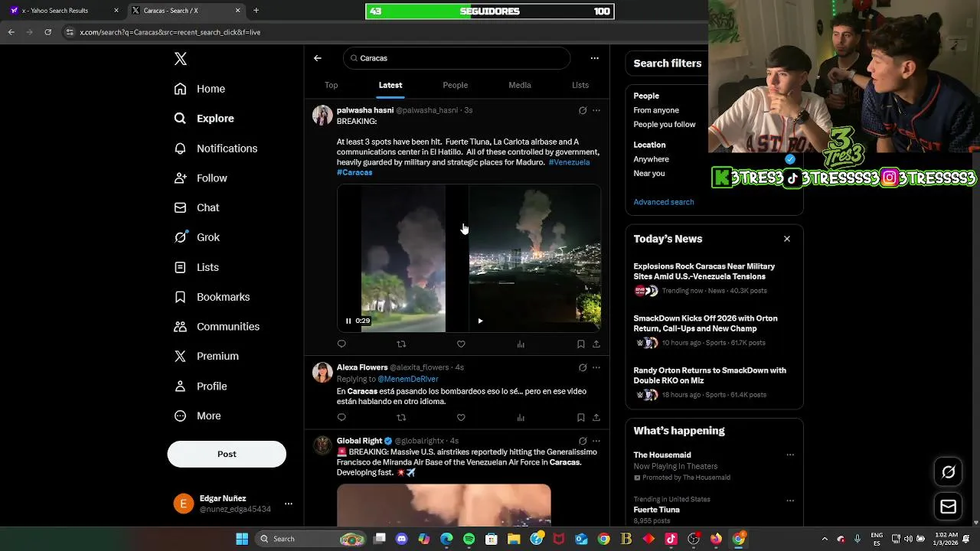Bookmark Alexa Flowers post
The image size is (980, 551).
[581, 418]
